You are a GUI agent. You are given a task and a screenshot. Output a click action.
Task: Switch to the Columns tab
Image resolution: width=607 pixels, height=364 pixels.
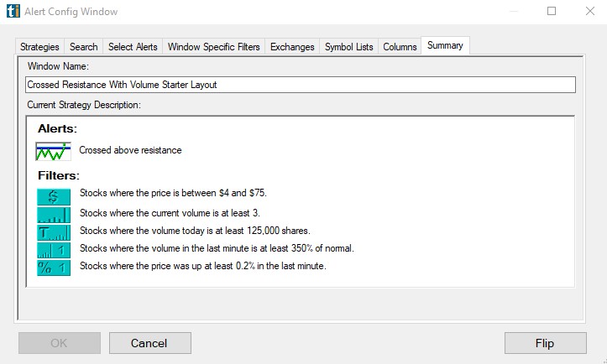[400, 47]
